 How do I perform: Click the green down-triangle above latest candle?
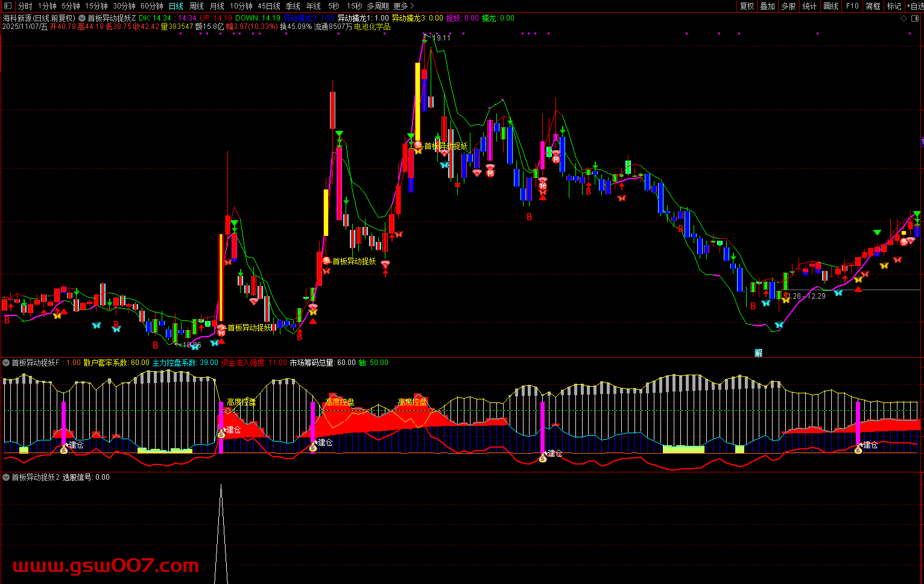[x=917, y=214]
